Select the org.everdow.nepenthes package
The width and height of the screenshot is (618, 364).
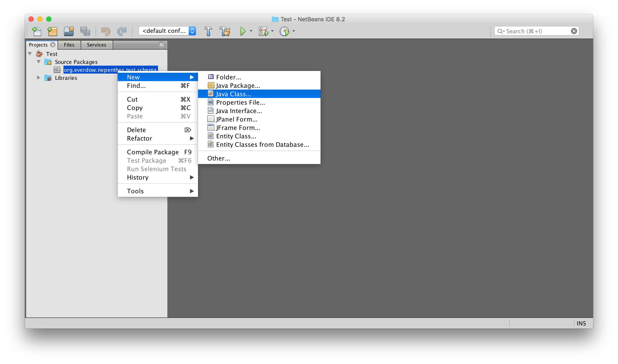click(110, 70)
